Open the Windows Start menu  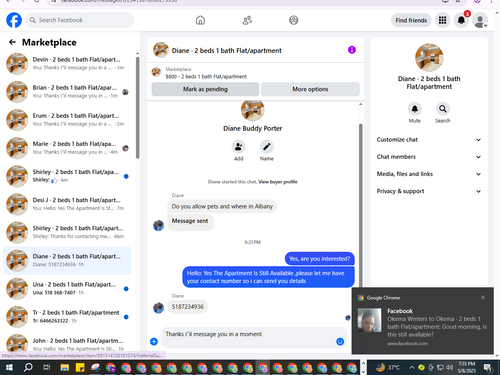coord(9,367)
